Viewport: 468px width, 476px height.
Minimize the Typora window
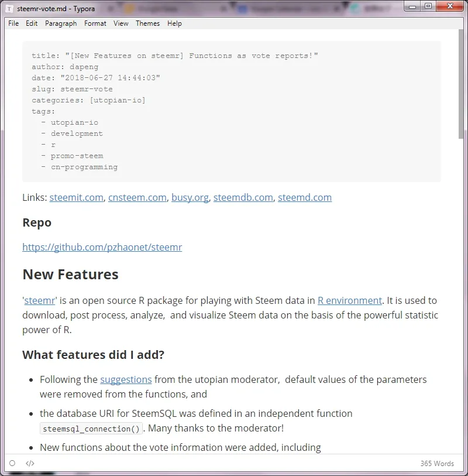click(412, 6)
